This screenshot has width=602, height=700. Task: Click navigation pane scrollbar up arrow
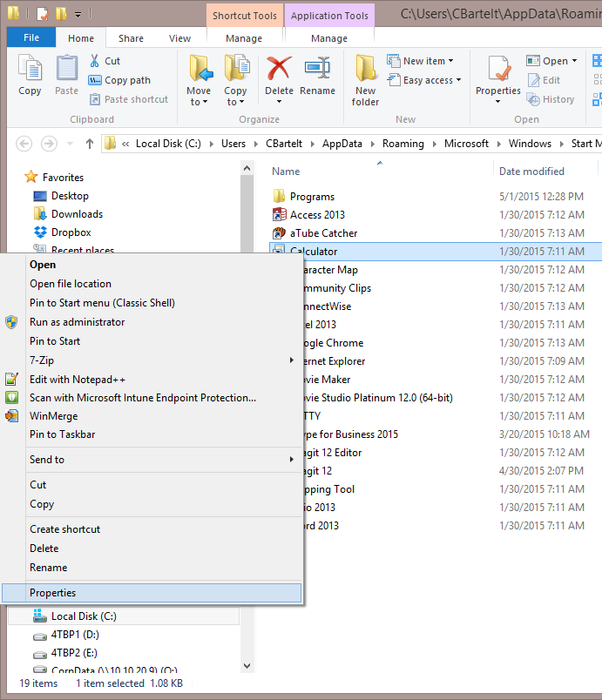pyautogui.click(x=247, y=169)
